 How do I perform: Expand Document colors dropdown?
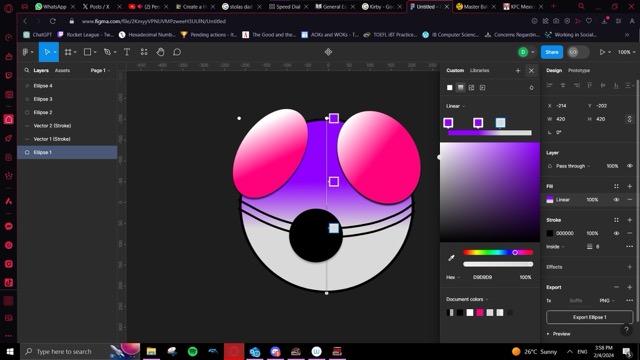pyautogui.click(x=467, y=299)
